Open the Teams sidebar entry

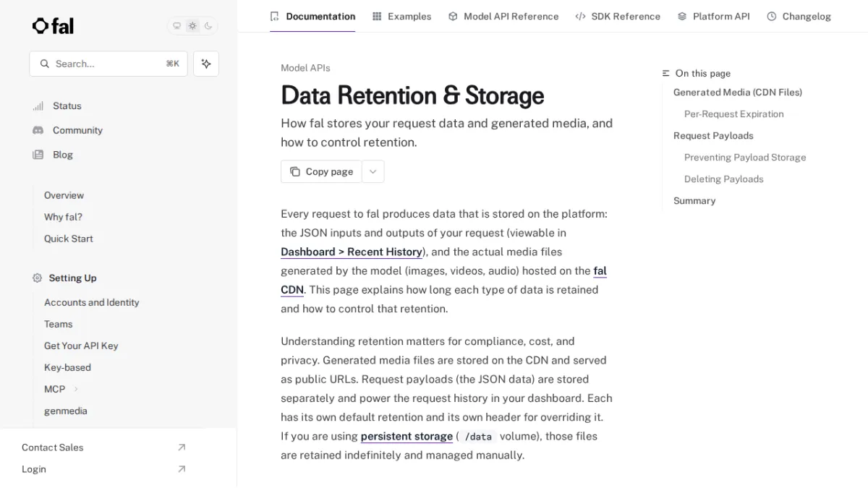pyautogui.click(x=59, y=324)
